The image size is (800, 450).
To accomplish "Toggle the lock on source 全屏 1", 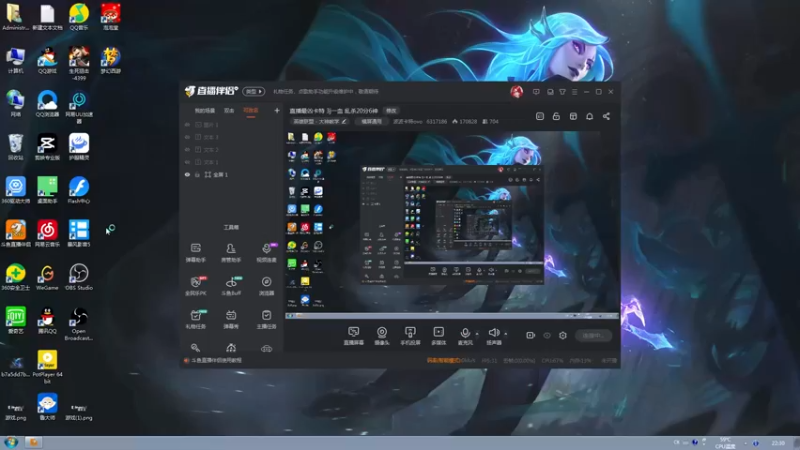I will [197, 174].
